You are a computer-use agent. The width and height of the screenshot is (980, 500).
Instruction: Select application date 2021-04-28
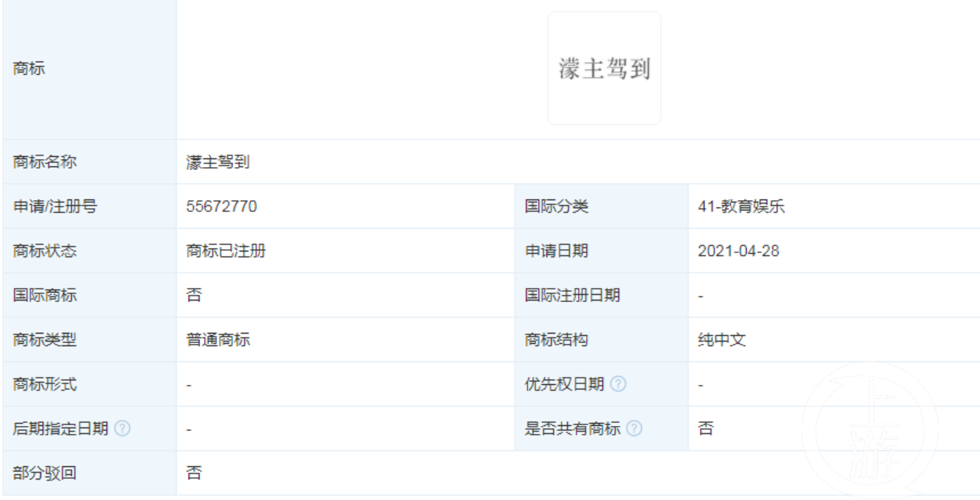[739, 251]
